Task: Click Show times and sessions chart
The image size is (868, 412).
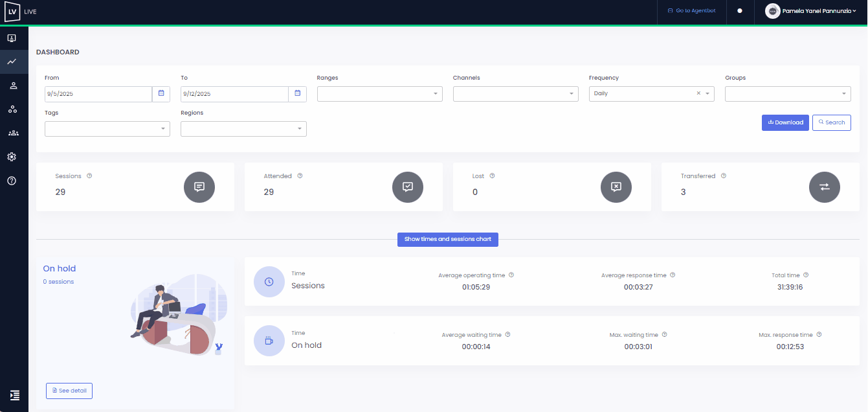Action: pos(448,239)
